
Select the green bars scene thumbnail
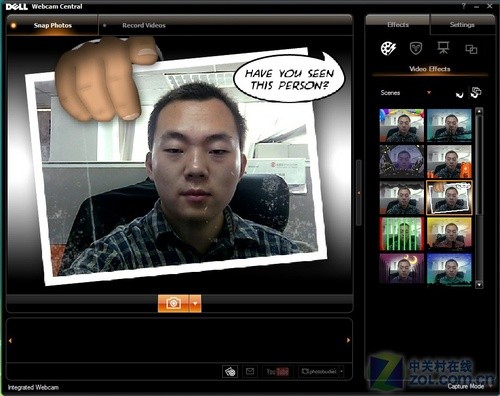pyautogui.click(x=402, y=234)
